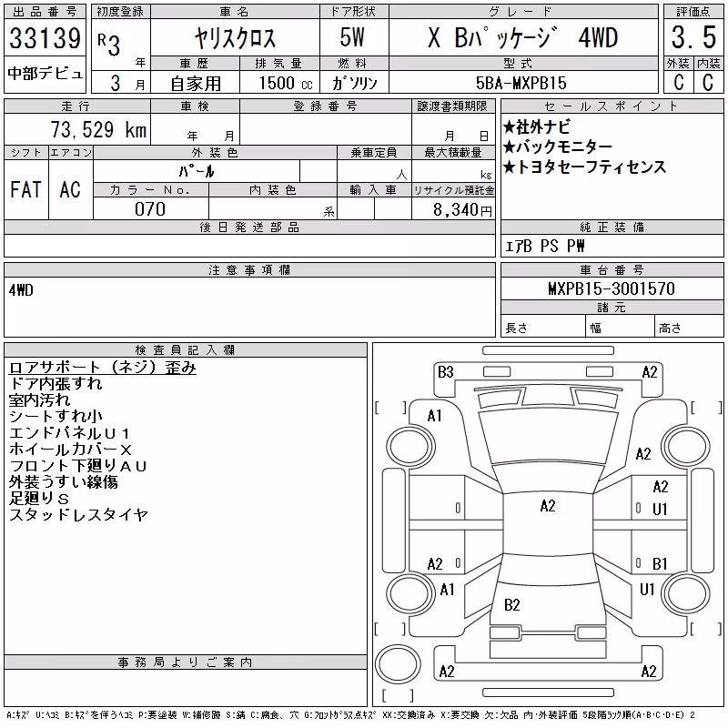Select sales point ★バックモニター

[x=558, y=147]
